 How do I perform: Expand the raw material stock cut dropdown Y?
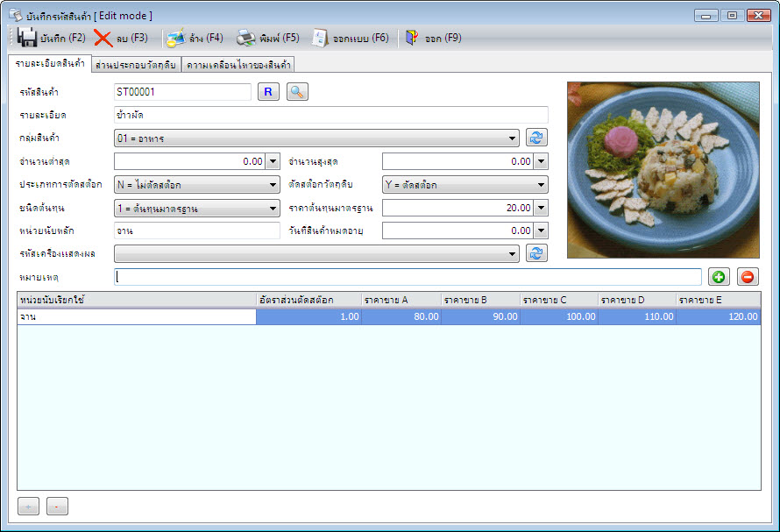pos(465,185)
